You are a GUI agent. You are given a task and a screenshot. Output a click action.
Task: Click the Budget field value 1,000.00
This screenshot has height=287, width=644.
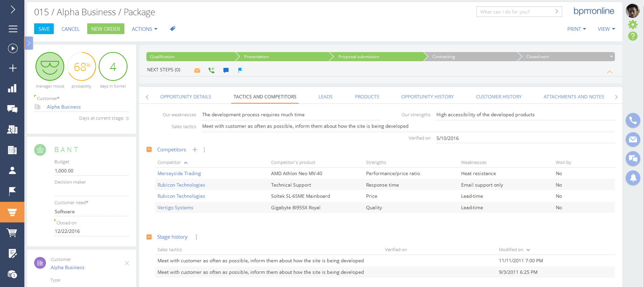point(91,171)
